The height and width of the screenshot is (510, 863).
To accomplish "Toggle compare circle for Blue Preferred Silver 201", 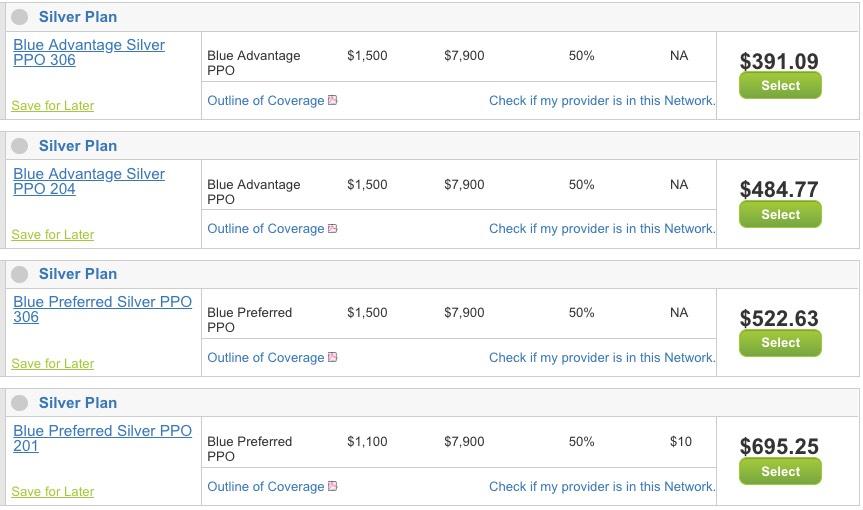I will (x=20, y=403).
